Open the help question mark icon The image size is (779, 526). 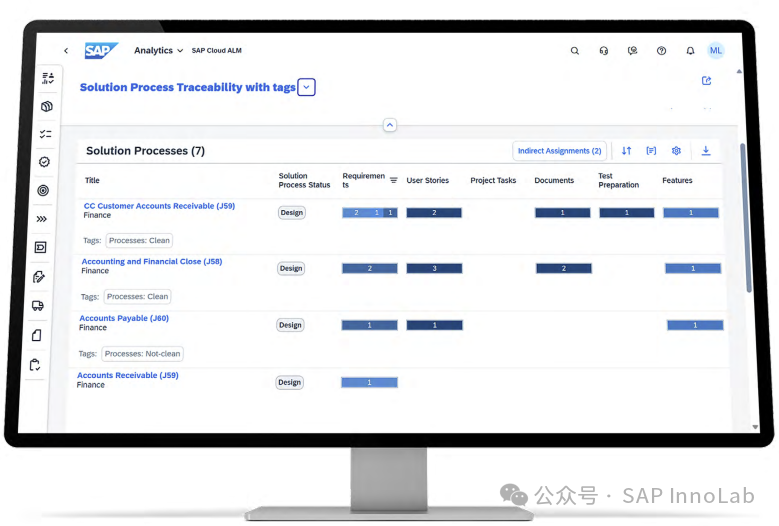(x=661, y=51)
